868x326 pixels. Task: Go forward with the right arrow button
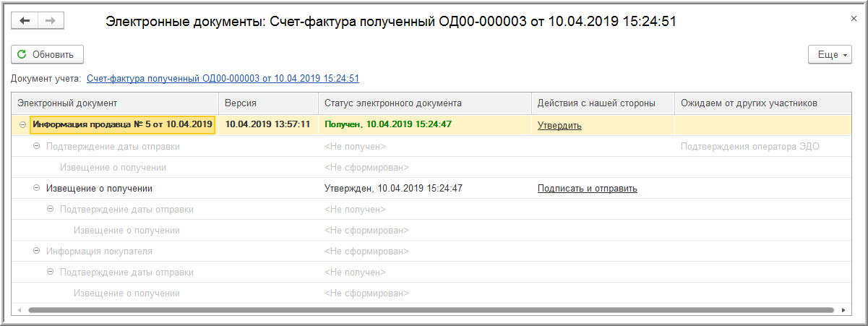tap(51, 20)
